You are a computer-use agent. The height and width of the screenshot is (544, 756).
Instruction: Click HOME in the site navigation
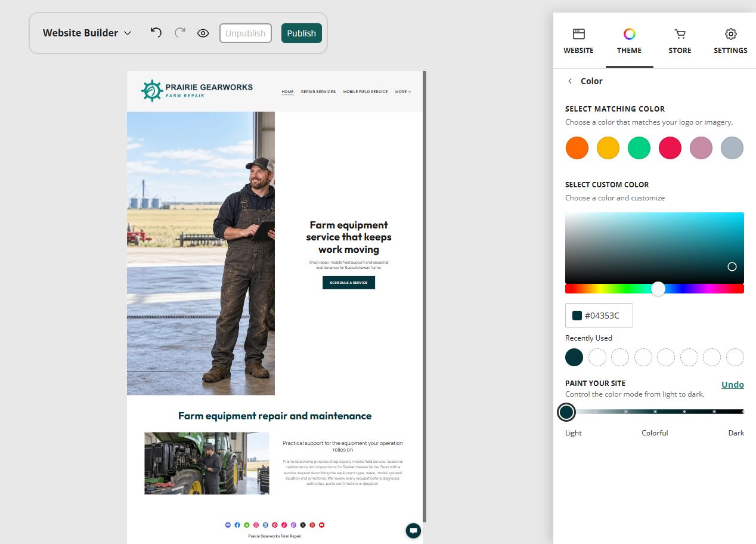(x=287, y=92)
